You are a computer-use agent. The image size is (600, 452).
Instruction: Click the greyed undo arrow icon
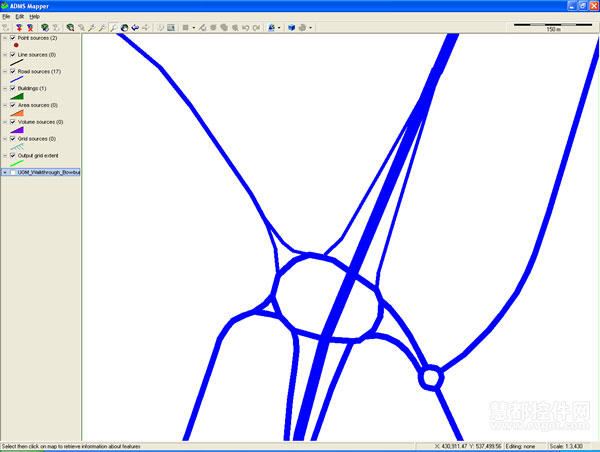[x=245, y=28]
